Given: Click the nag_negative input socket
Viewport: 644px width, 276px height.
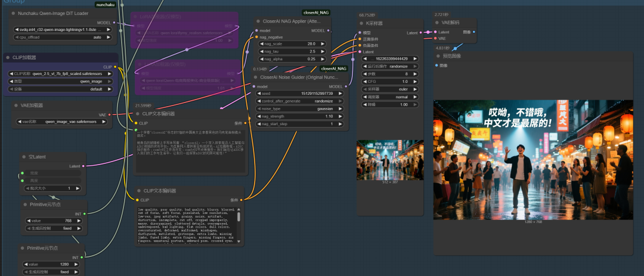Looking at the screenshot, I should click(256, 37).
